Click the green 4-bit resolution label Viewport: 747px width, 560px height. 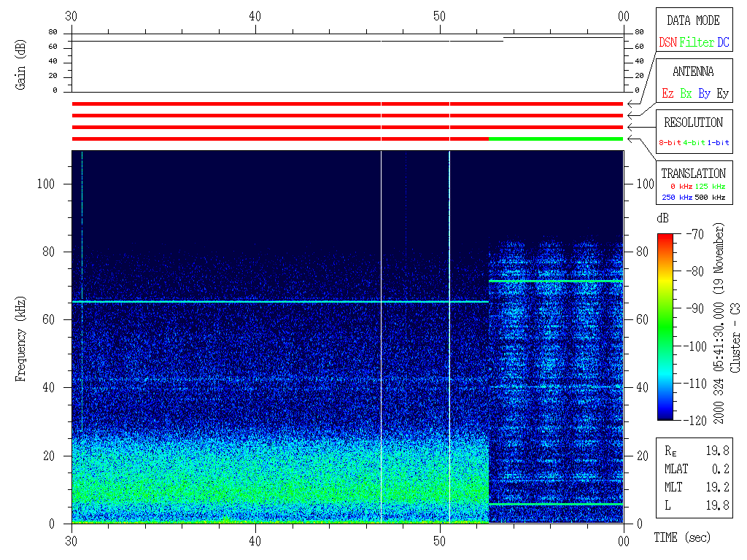coord(694,143)
